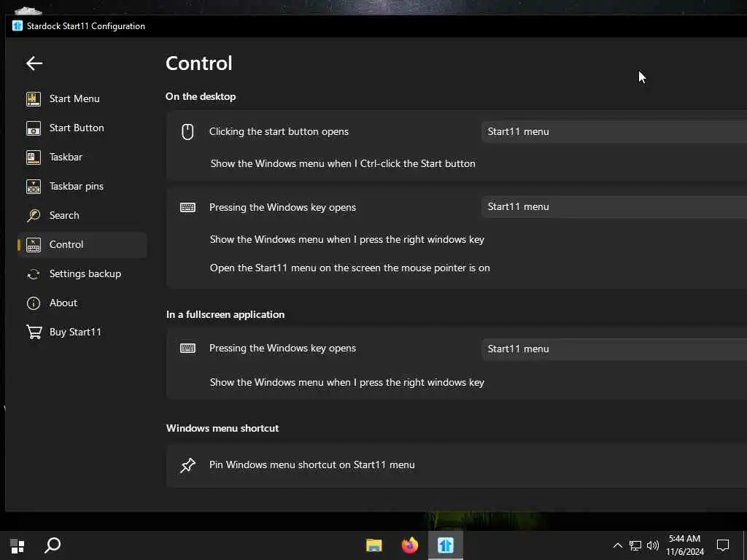The height and width of the screenshot is (560, 747).
Task: Click the 'Stardock Start11 Configuration' title text
Action: (86, 26)
